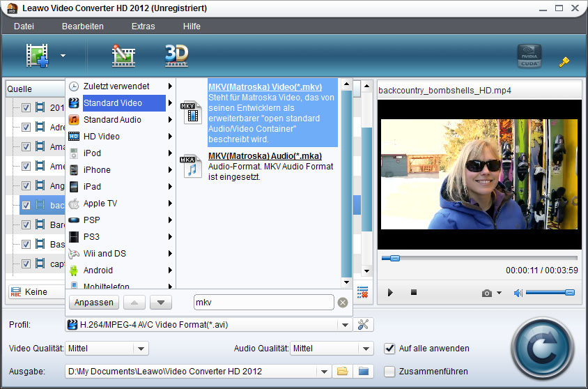Click the snapshot camera icon

point(487,293)
